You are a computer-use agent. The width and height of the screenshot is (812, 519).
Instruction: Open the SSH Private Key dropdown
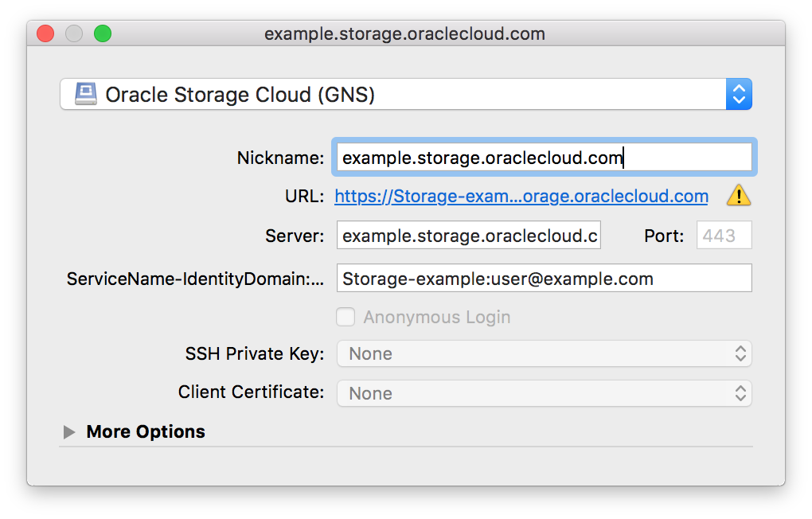point(545,353)
